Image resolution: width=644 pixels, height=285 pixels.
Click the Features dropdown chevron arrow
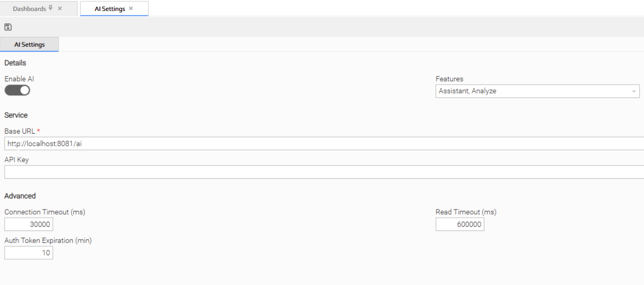pyautogui.click(x=634, y=91)
